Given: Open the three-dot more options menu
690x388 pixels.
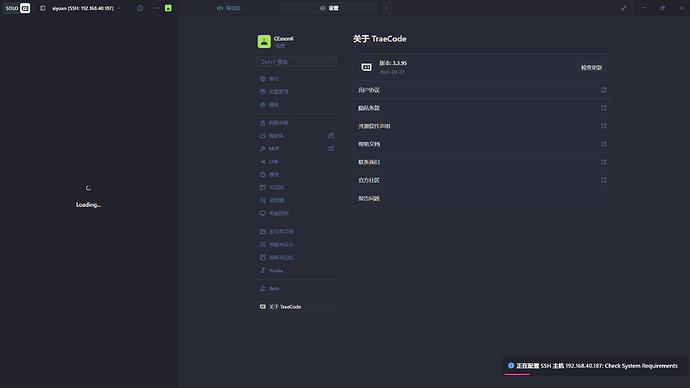Looking at the screenshot, I should click(x=157, y=8).
